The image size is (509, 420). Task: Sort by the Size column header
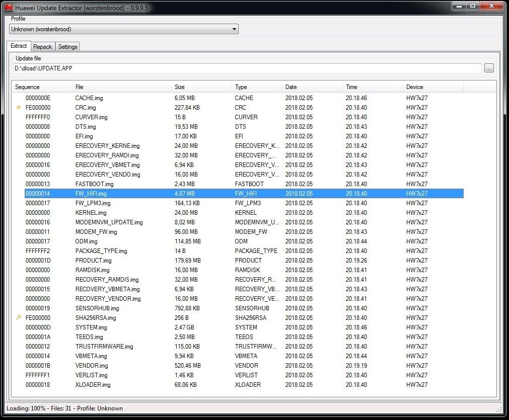[201, 87]
